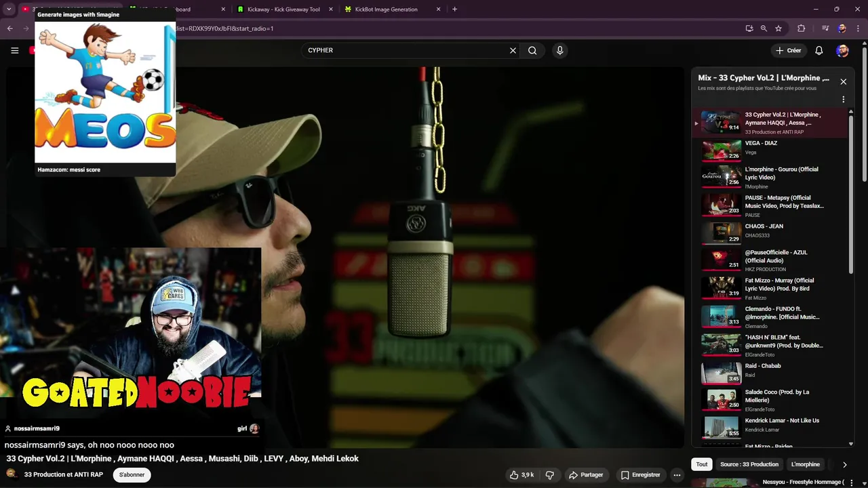
Task: Open browser zoom magnifier icon
Action: tap(764, 28)
